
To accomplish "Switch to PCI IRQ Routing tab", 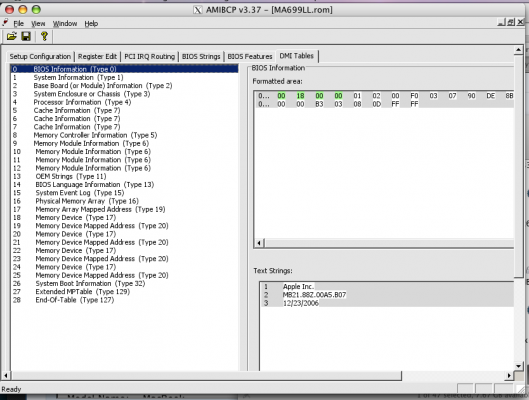I will (x=149, y=56).
